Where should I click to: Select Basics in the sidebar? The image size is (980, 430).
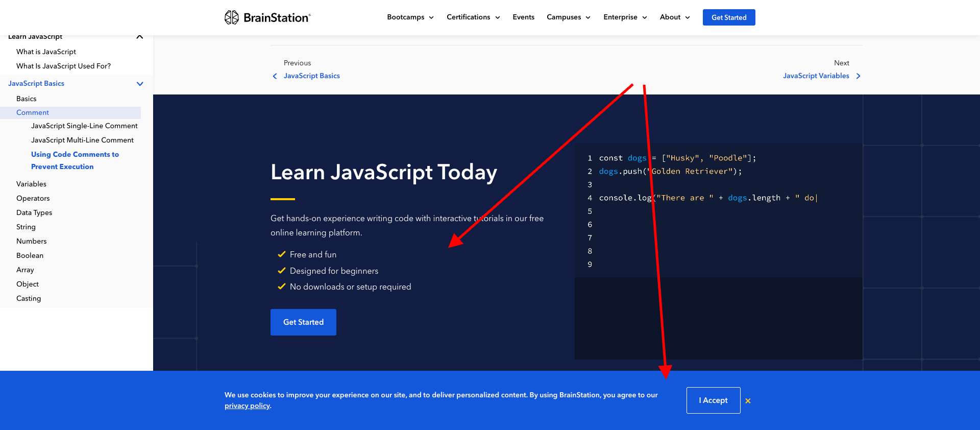click(x=27, y=99)
